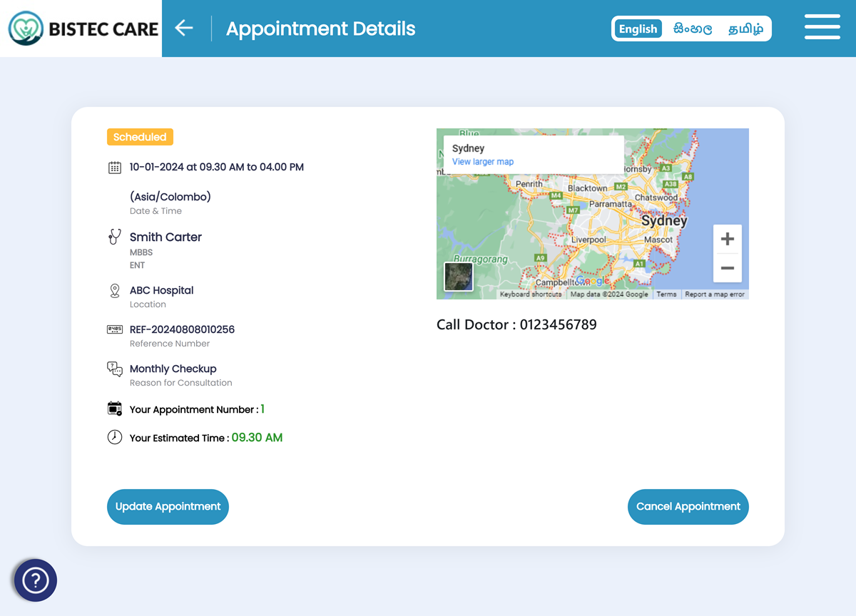This screenshot has width=856, height=616.
Task: Open the hamburger menu
Action: click(x=822, y=27)
